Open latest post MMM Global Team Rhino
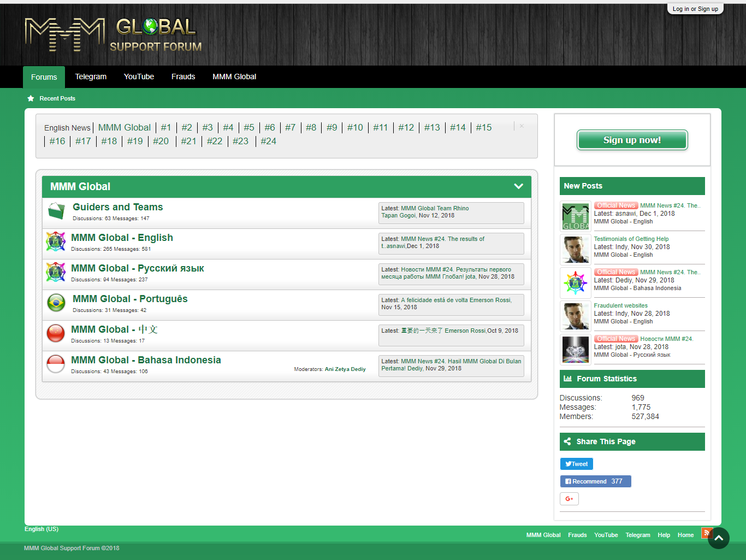The width and height of the screenshot is (746, 560). click(x=435, y=208)
